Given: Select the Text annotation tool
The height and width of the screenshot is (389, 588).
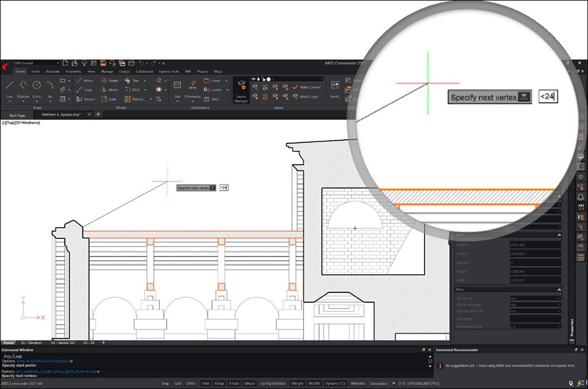Looking at the screenshot, I should click(178, 89).
